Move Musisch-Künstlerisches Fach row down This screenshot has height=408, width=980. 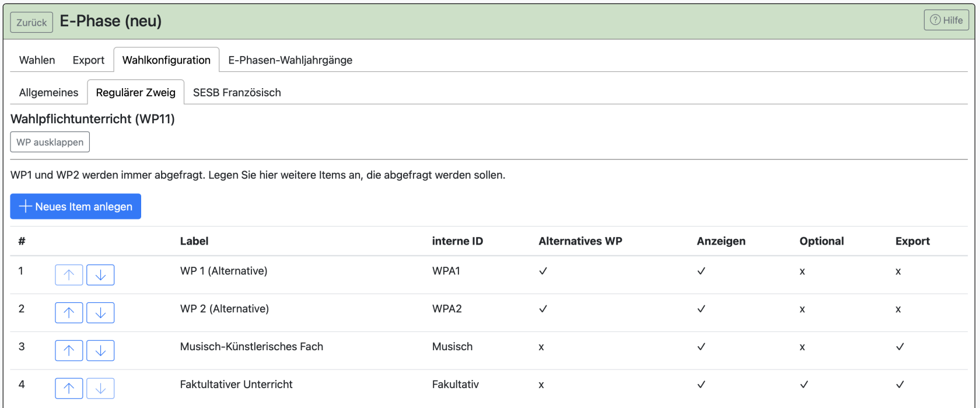[100, 351]
